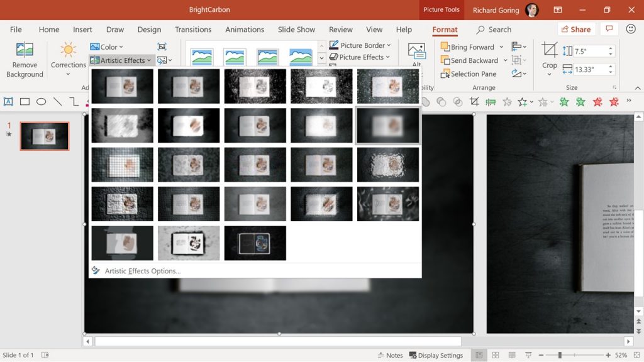Select the Blur artistic effect thumbnail
This screenshot has height=362, width=644.
point(388,125)
